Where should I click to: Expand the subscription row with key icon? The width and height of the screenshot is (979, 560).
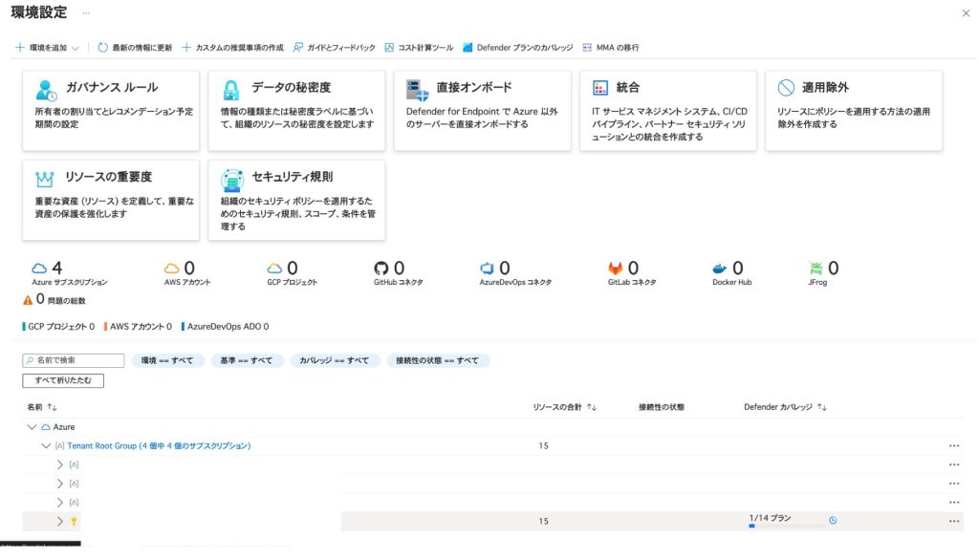59,521
